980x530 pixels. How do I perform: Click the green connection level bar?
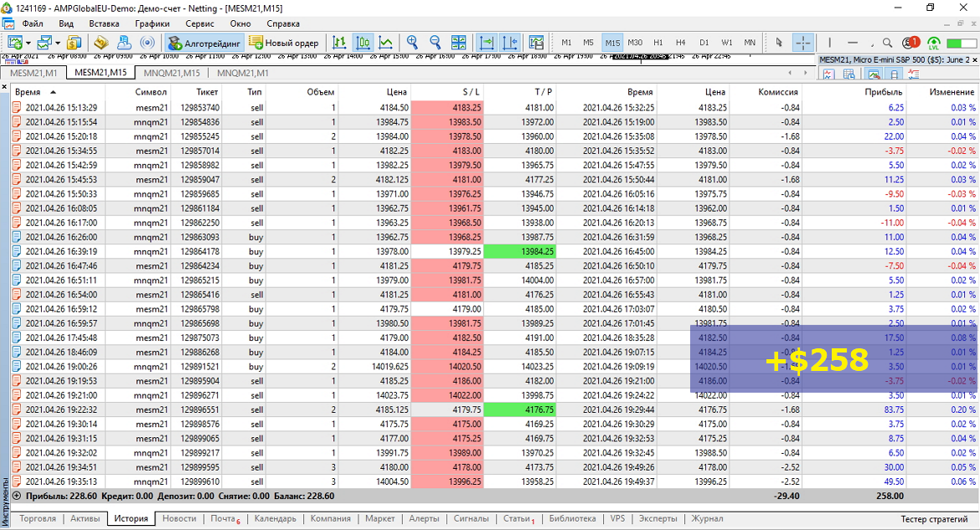pos(962,43)
